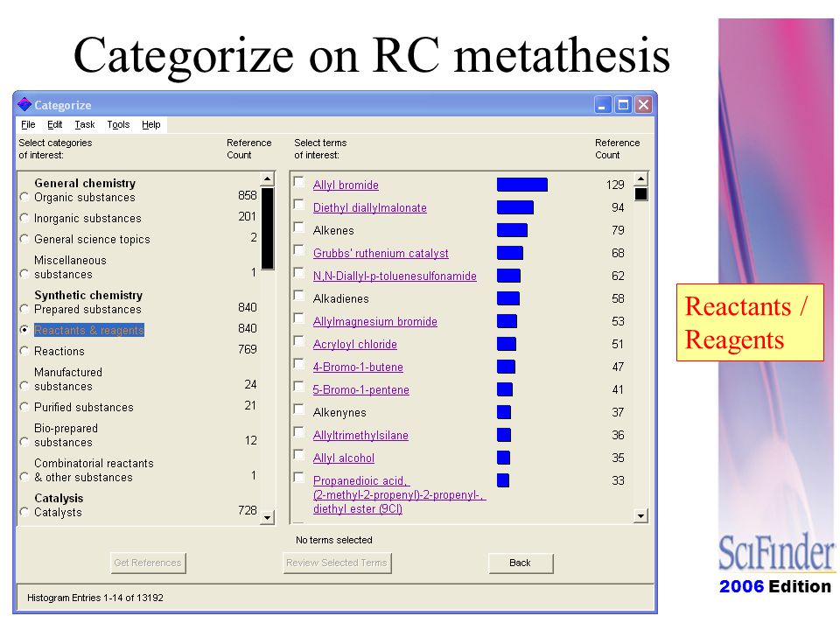Tick the Allylmagnesium bromide checkbox
The height and width of the screenshot is (630, 840).
[299, 318]
